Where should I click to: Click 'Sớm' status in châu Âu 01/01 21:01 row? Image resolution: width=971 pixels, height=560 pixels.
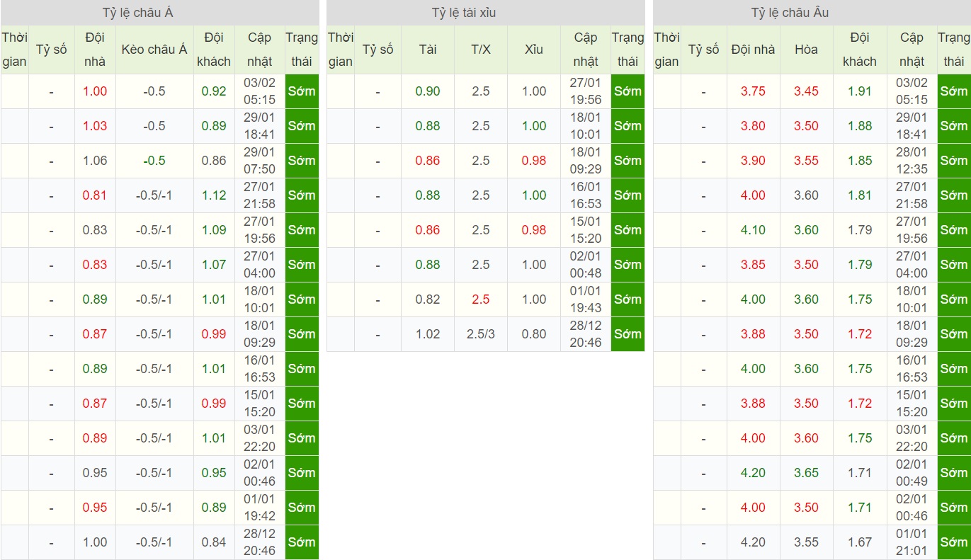tap(954, 542)
